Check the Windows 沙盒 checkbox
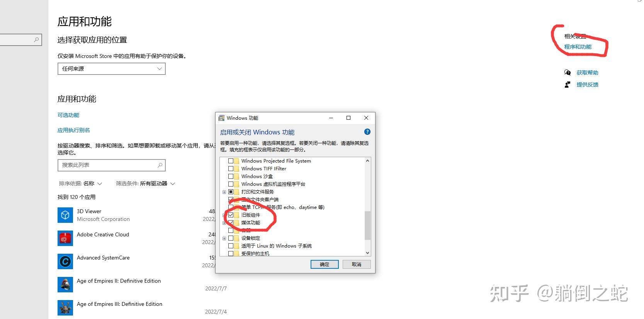The image size is (644, 319). click(x=231, y=176)
